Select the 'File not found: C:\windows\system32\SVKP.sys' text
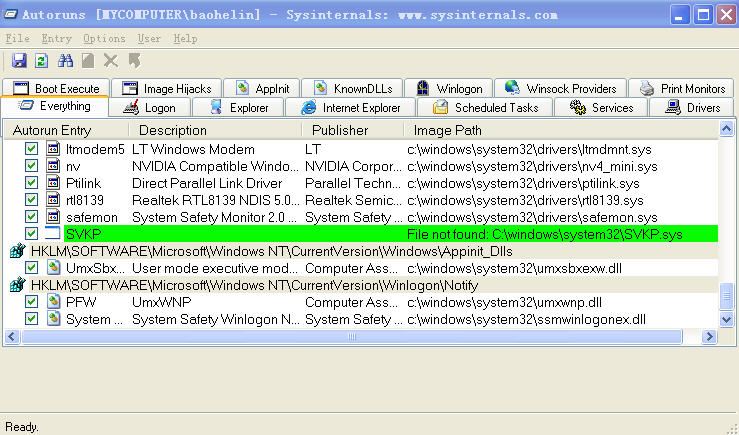The width and height of the screenshot is (739, 435). 544,234
